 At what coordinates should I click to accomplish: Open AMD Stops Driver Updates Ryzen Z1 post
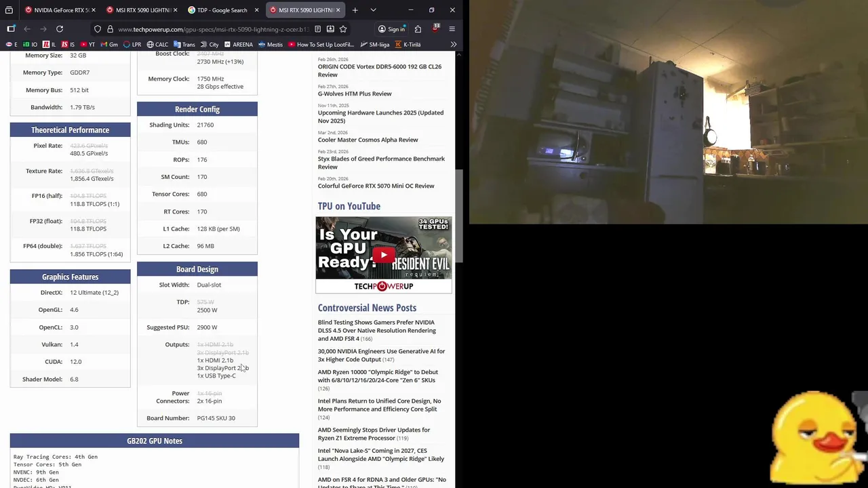[374, 434]
